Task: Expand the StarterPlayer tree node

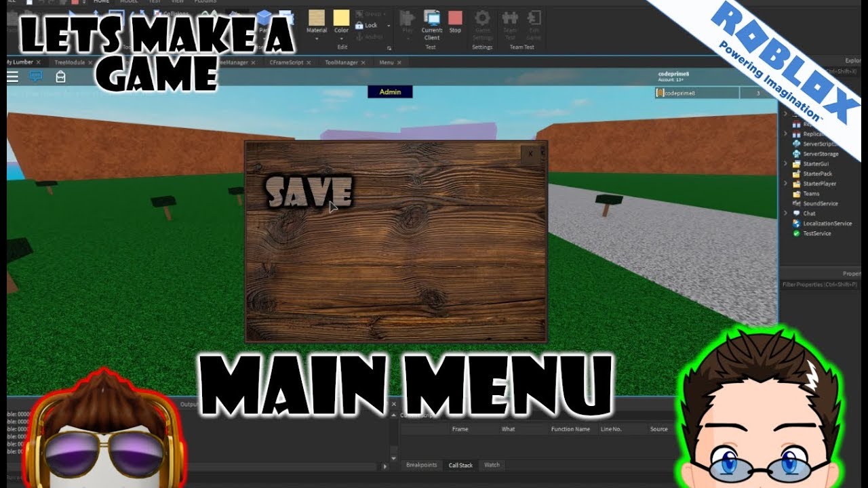Action: click(x=786, y=184)
